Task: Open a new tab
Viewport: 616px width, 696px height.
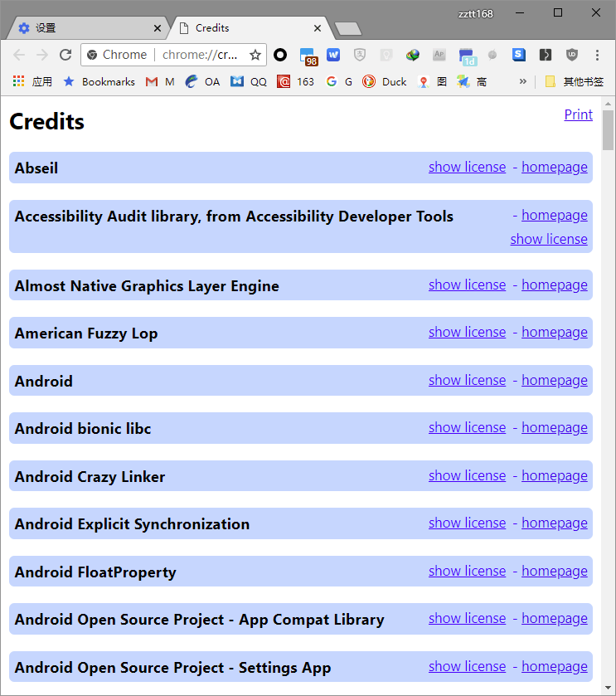Action: (x=348, y=29)
